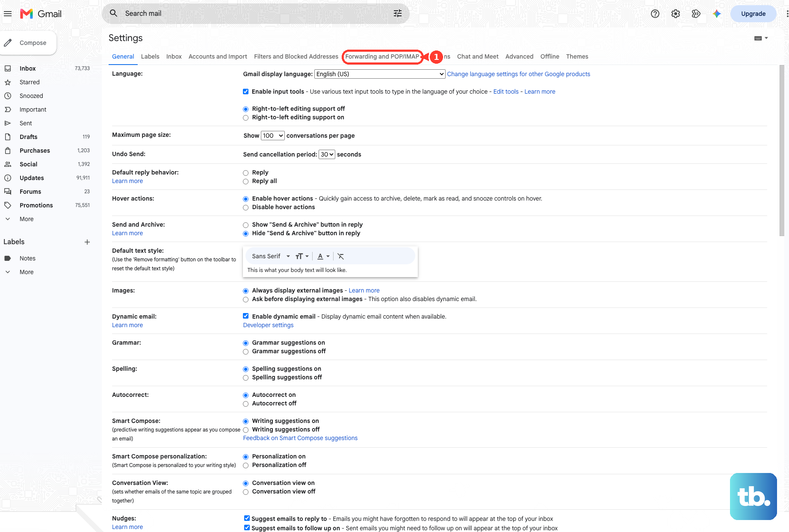Image resolution: width=789 pixels, height=532 pixels.
Task: Select Disable hover actions radio
Action: click(x=246, y=207)
